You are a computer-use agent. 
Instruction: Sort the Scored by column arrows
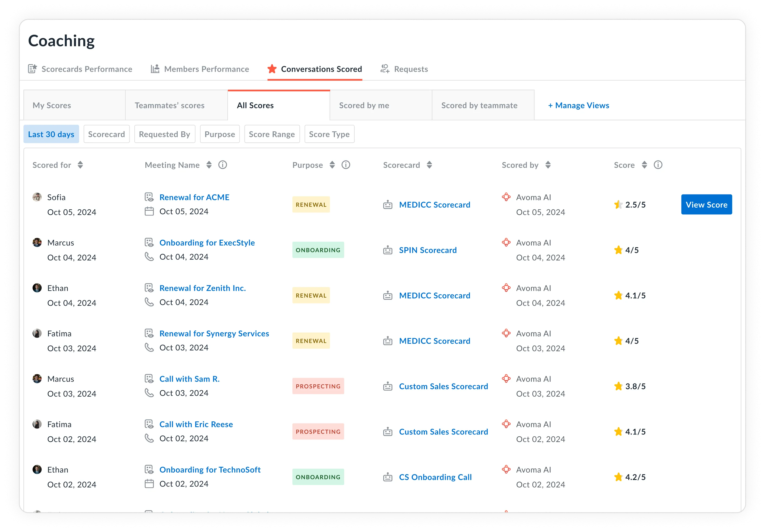[548, 165]
